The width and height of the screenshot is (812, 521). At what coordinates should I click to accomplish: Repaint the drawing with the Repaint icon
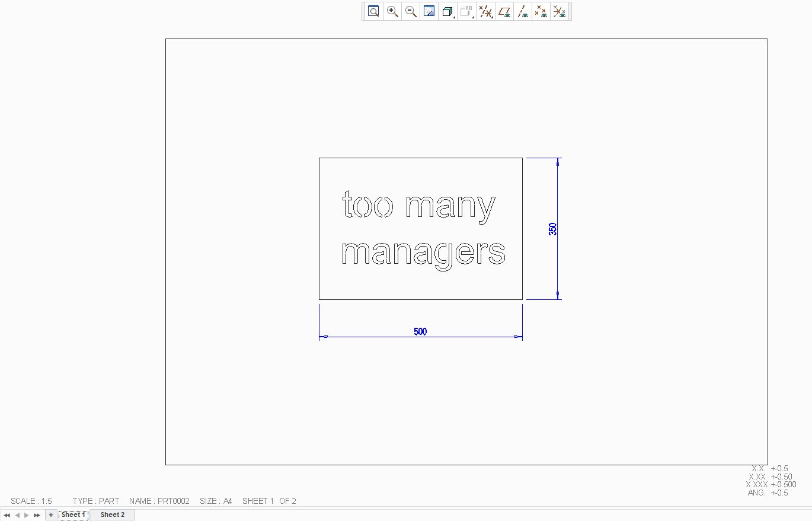pyautogui.click(x=429, y=11)
